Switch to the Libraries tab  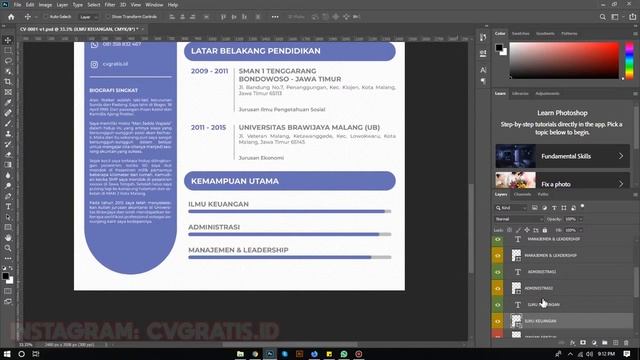[x=520, y=93]
